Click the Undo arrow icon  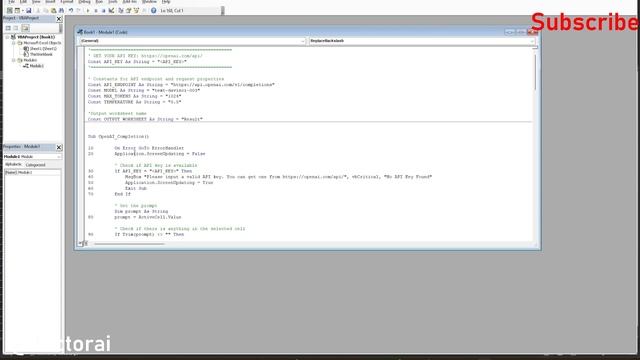pos(71,11)
